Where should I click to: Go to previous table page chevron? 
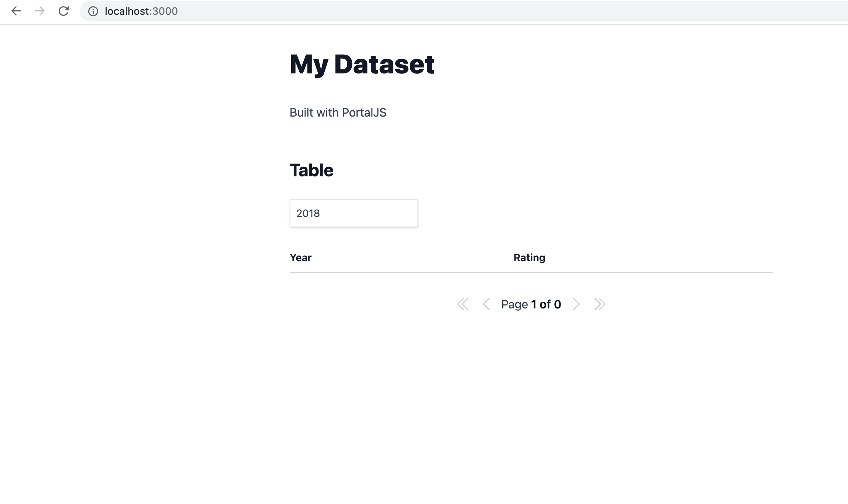486,304
